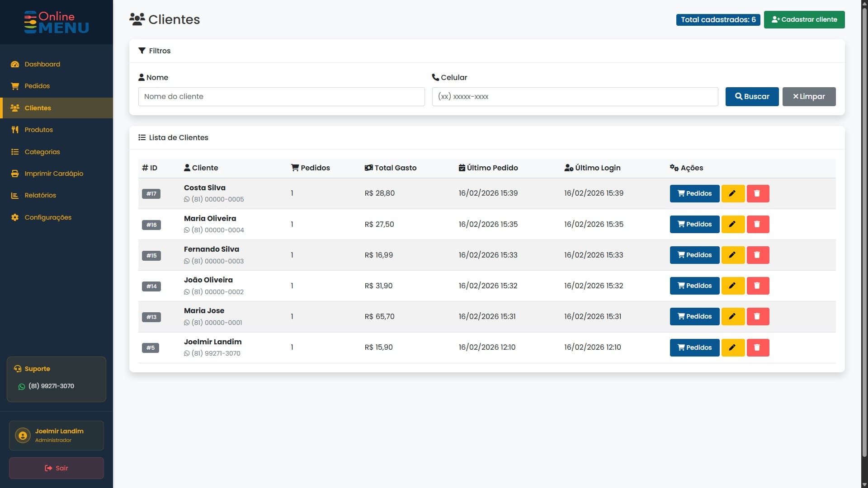Edit Maria Oliveira using the pencil icon
868x488 pixels.
pyautogui.click(x=733, y=224)
